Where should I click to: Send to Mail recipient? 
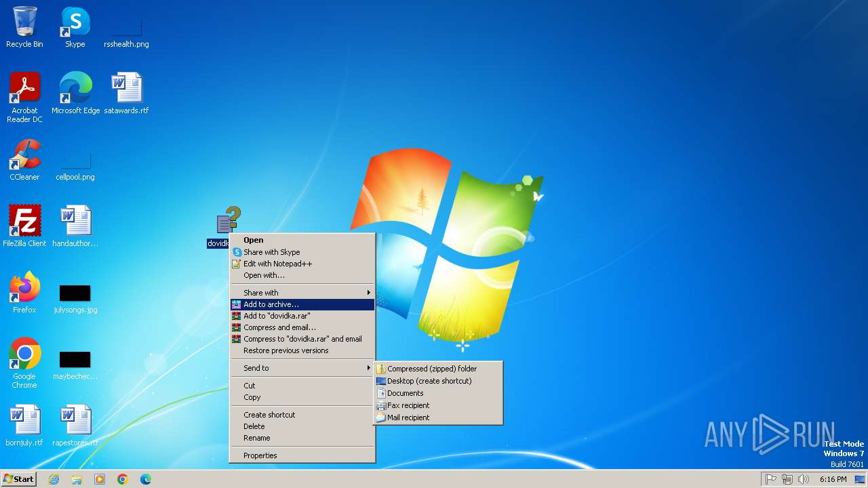[439, 418]
